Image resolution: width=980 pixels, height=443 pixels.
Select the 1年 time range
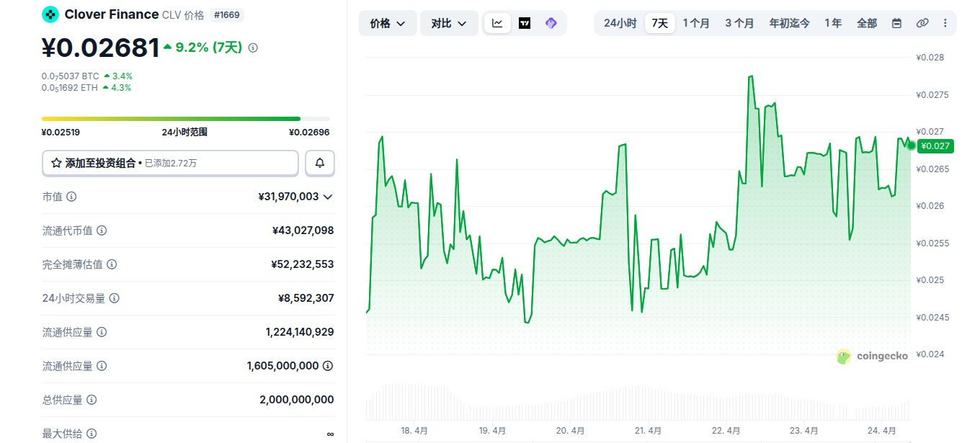tap(833, 23)
